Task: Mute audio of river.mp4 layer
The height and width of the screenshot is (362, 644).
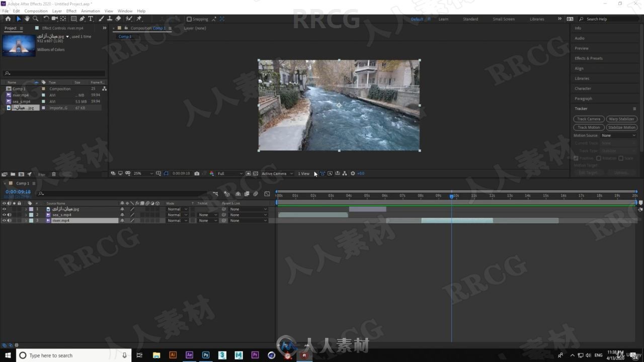Action: (x=9, y=221)
